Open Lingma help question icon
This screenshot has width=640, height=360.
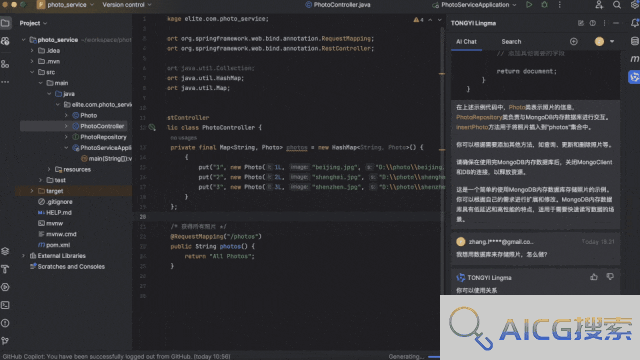point(592,23)
